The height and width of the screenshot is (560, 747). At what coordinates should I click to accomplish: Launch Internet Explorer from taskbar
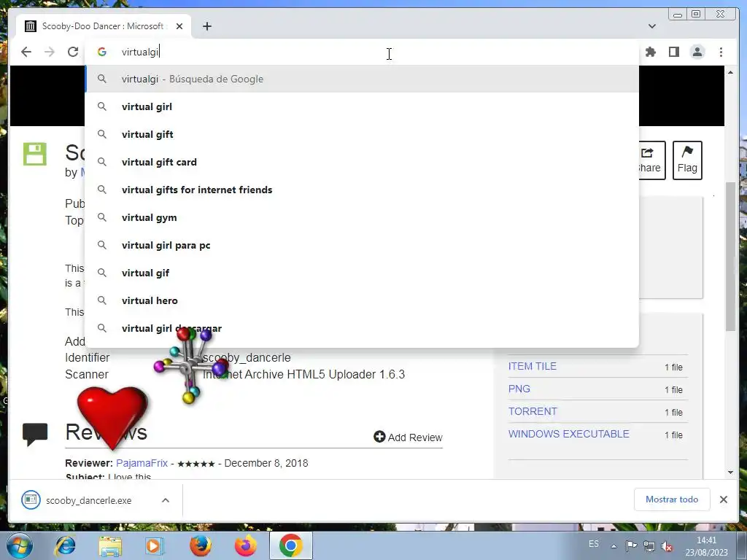(x=65, y=545)
